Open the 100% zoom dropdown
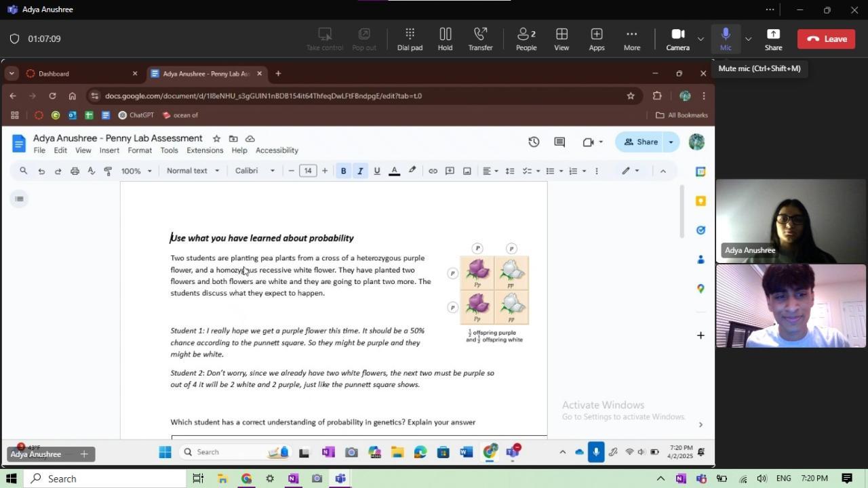This screenshot has height=488, width=868. point(136,171)
